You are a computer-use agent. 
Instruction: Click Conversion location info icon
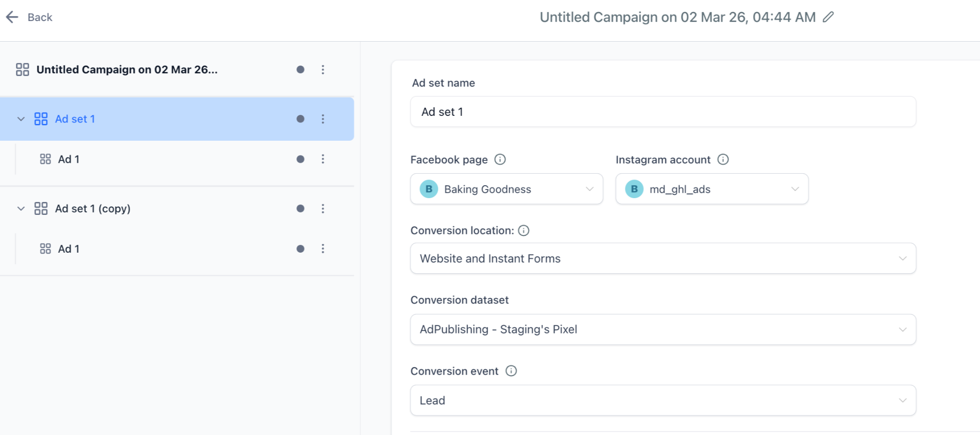(x=524, y=231)
